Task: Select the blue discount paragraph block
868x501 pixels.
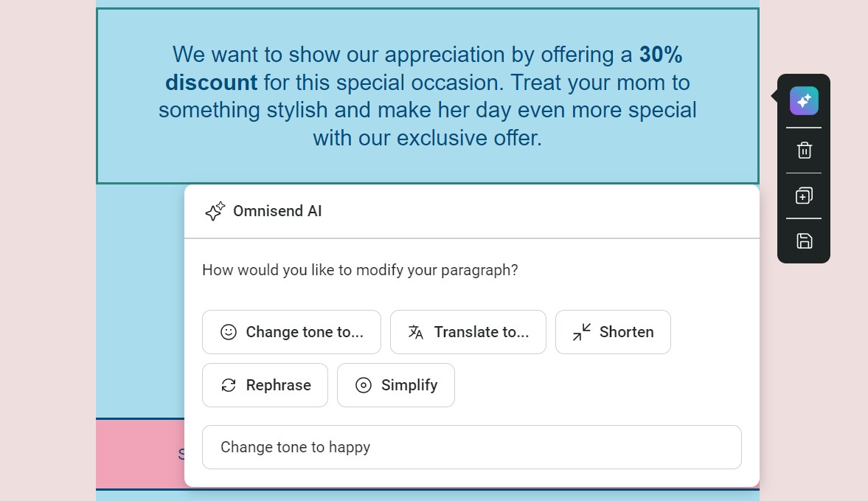Action: coord(428,96)
